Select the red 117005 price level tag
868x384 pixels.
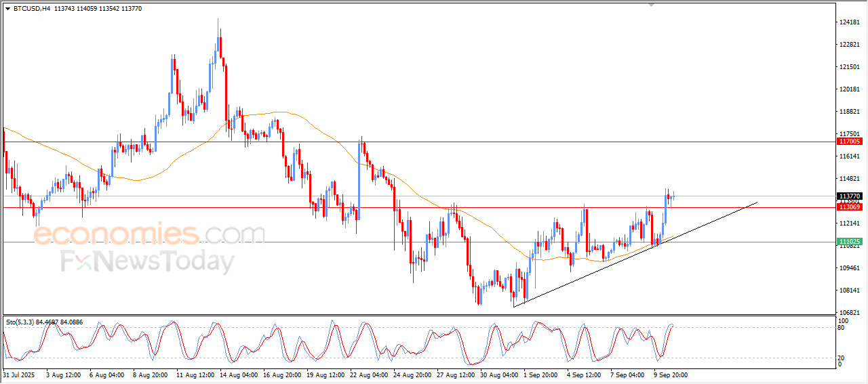click(850, 142)
